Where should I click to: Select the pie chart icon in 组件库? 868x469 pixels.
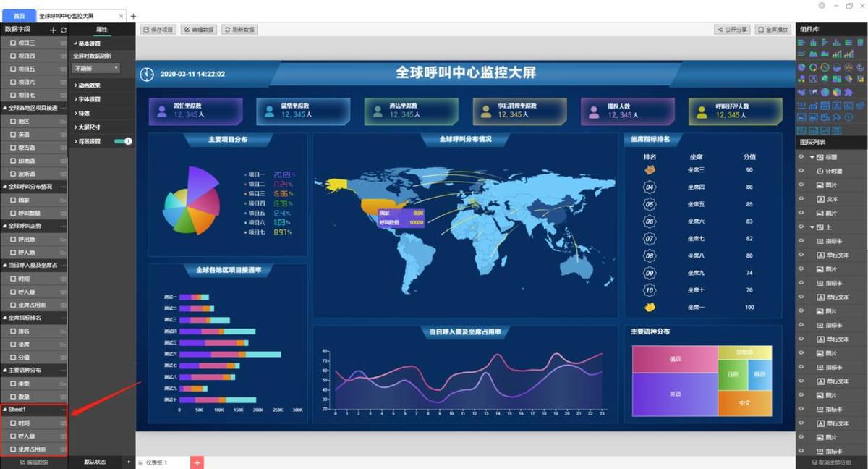click(801, 67)
